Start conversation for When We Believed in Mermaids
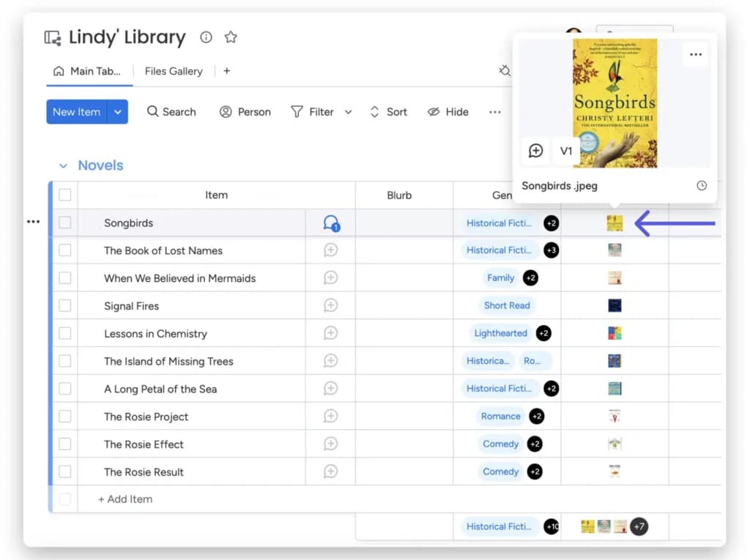Image resolution: width=750 pixels, height=560 pixels. [330, 278]
